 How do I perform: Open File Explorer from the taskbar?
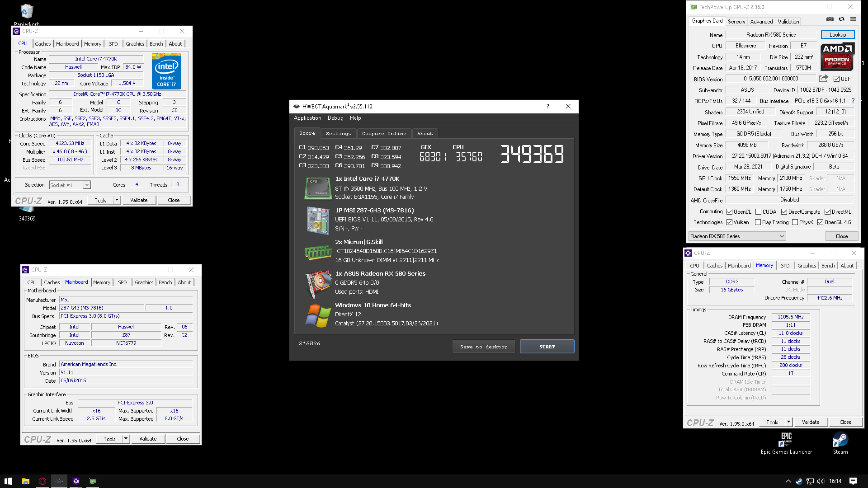(x=26, y=481)
